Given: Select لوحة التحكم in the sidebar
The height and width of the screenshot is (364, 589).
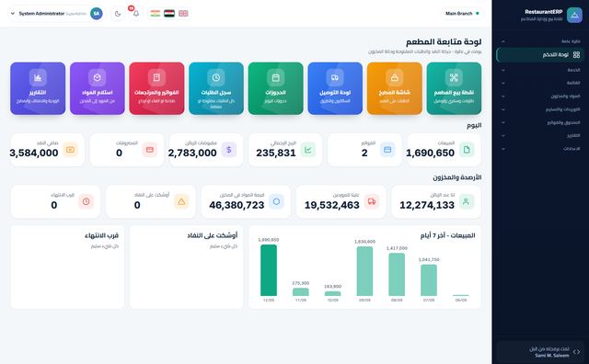Looking at the screenshot, I should tap(540, 55).
